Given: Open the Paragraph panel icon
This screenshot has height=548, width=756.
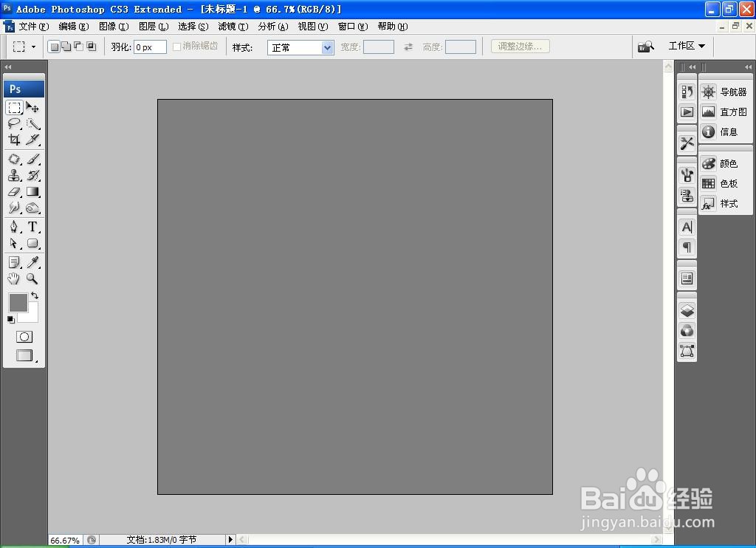Looking at the screenshot, I should (x=687, y=247).
